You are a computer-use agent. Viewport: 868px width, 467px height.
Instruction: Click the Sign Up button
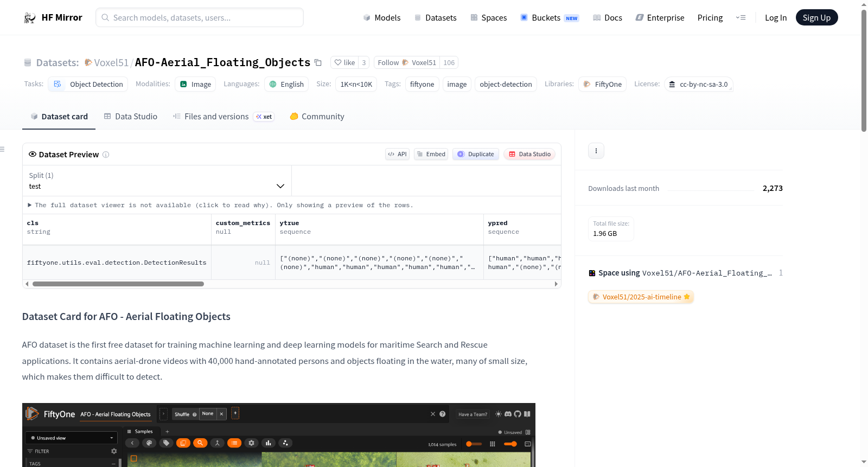point(817,17)
